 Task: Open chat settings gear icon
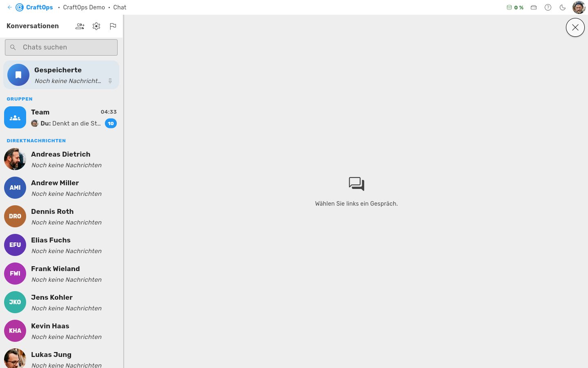click(96, 26)
